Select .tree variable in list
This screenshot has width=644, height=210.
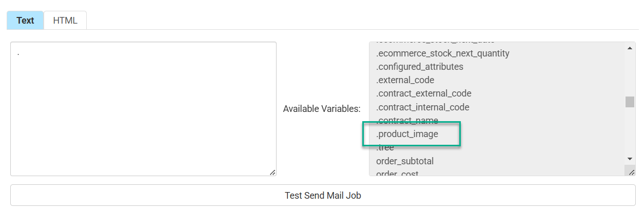coord(385,147)
